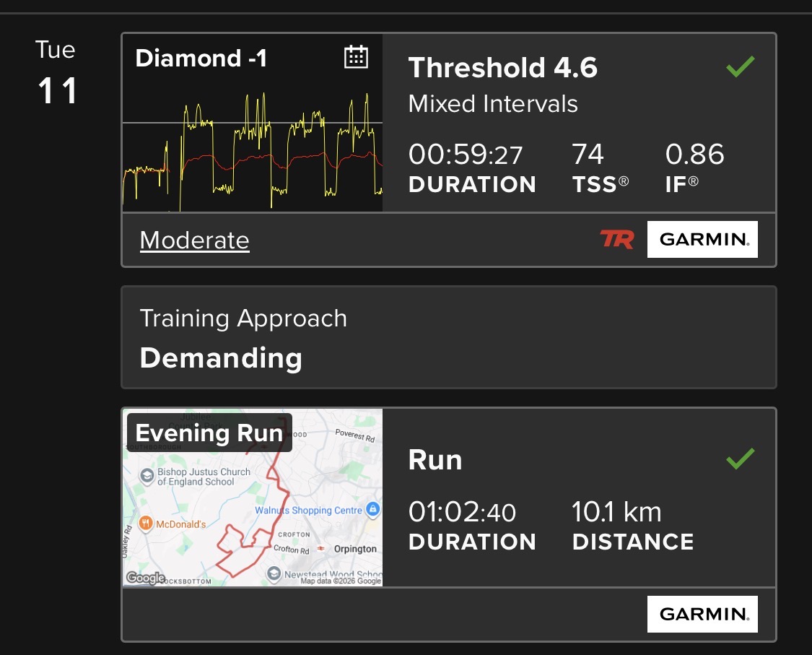Click the Garmin badge on Run activity
Viewport: 812px width, 655px height.
point(702,614)
